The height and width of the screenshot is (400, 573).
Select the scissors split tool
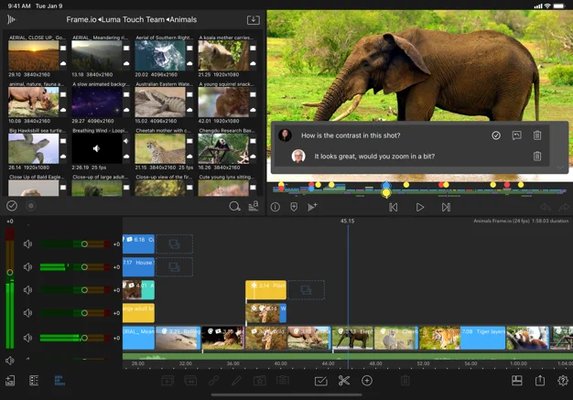344,381
